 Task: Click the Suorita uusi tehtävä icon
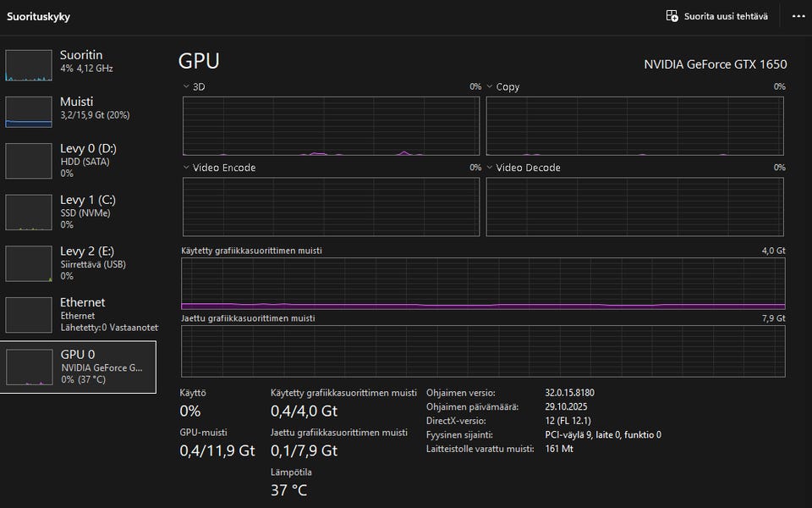(x=672, y=16)
